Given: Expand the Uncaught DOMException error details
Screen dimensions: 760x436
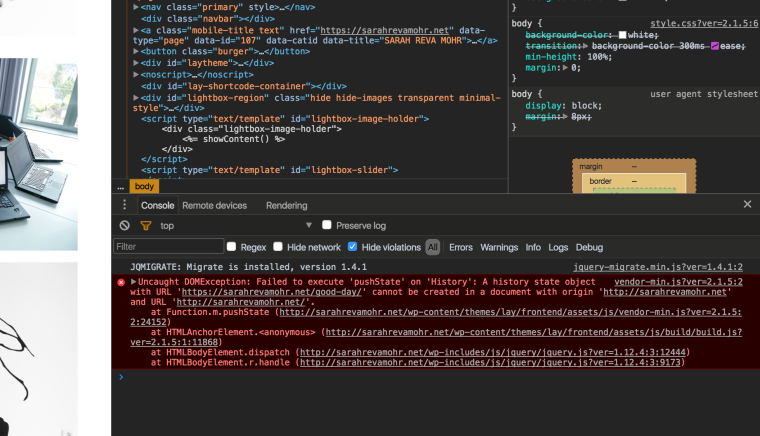Looking at the screenshot, I should pos(134,283).
